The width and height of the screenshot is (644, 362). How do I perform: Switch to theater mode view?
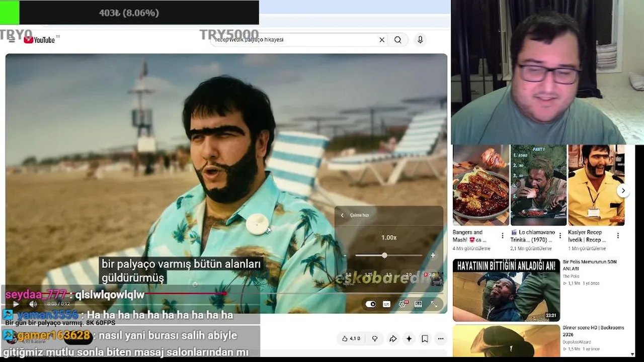coord(418,304)
